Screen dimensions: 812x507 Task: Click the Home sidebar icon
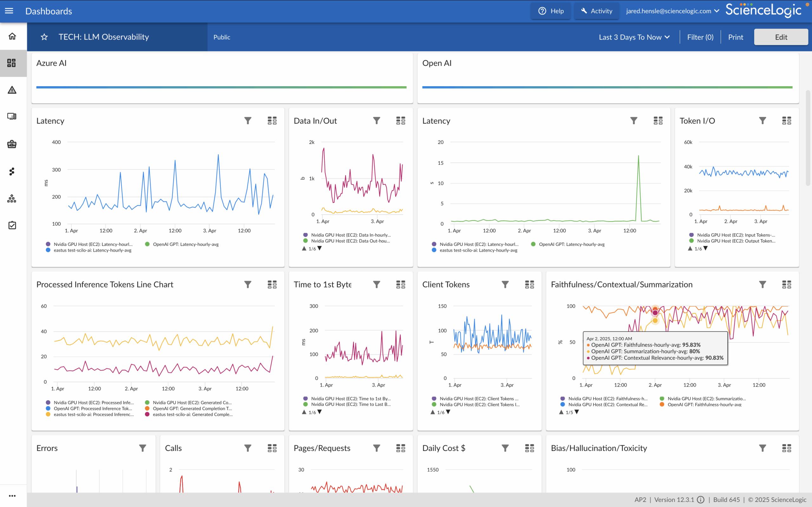(12, 36)
